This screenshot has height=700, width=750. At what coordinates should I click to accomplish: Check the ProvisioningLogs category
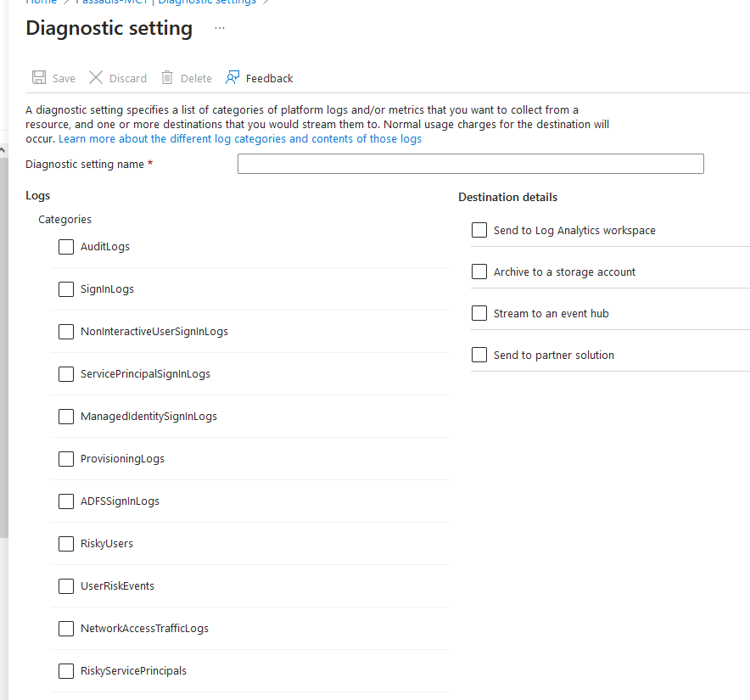pyautogui.click(x=66, y=459)
